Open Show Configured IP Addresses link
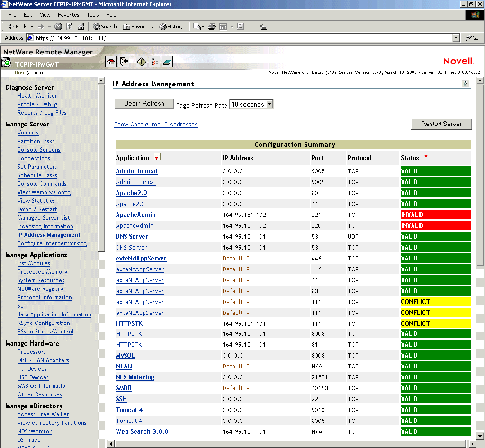 (x=156, y=125)
